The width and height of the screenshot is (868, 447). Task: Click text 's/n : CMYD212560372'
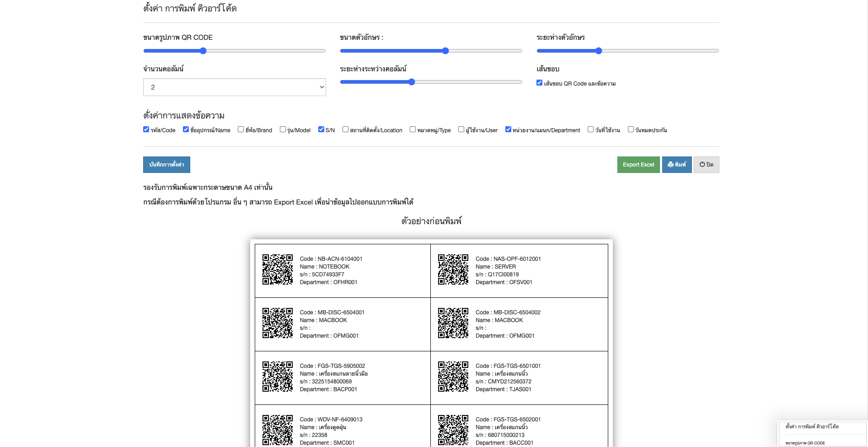pyautogui.click(x=504, y=382)
